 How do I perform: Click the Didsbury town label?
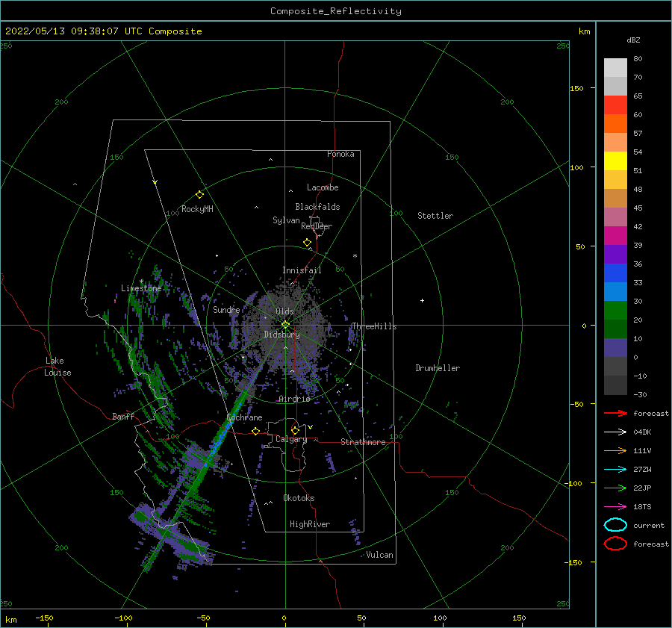coord(281,335)
